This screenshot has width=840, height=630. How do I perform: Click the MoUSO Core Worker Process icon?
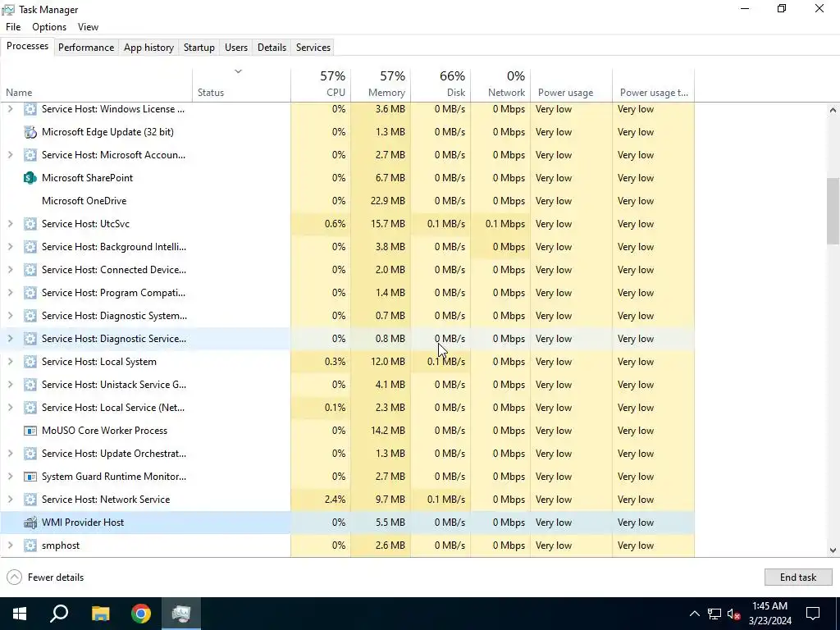(30, 431)
